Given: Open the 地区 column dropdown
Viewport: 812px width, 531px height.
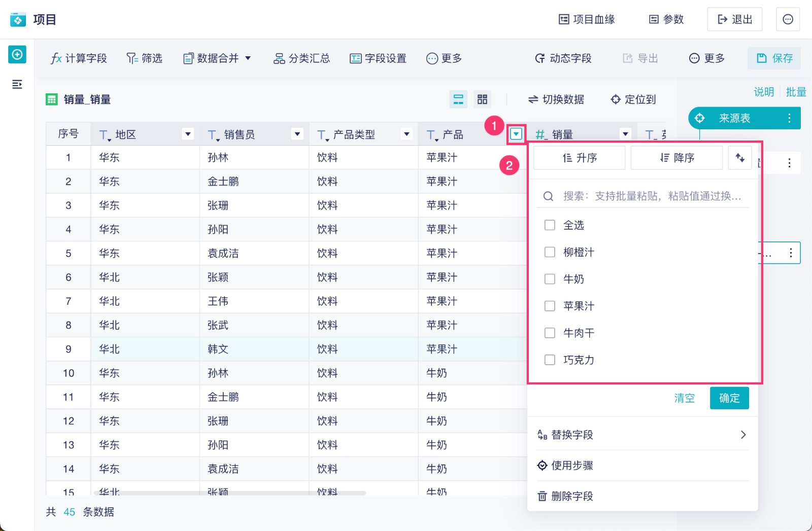Looking at the screenshot, I should coord(188,134).
